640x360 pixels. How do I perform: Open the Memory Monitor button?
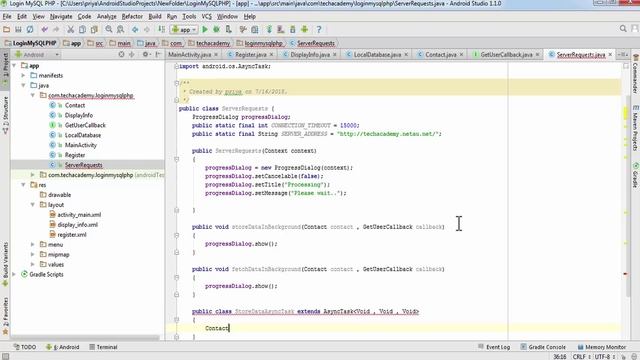602,347
